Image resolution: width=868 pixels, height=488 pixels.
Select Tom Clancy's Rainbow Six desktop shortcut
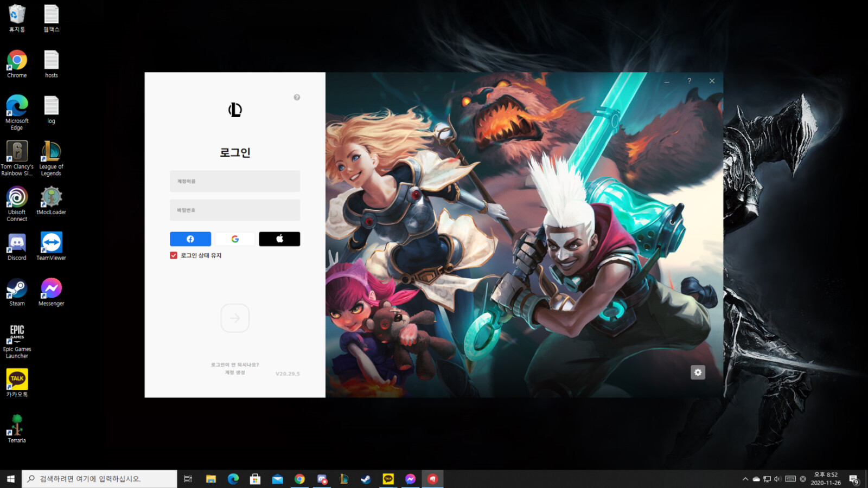coord(17,158)
